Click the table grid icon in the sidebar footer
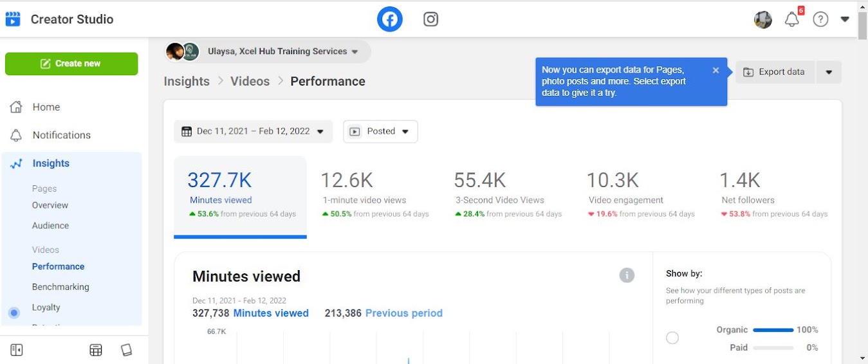This screenshot has width=868, height=364. [x=96, y=350]
